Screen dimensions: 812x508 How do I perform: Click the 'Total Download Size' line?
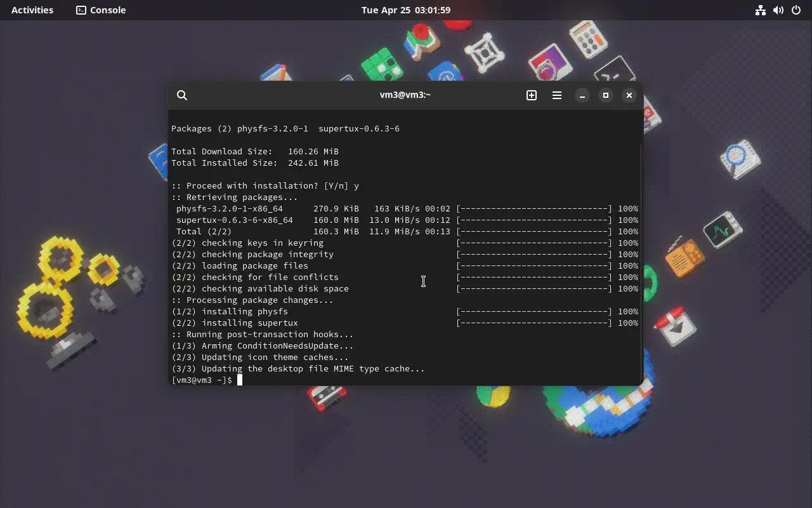point(255,151)
